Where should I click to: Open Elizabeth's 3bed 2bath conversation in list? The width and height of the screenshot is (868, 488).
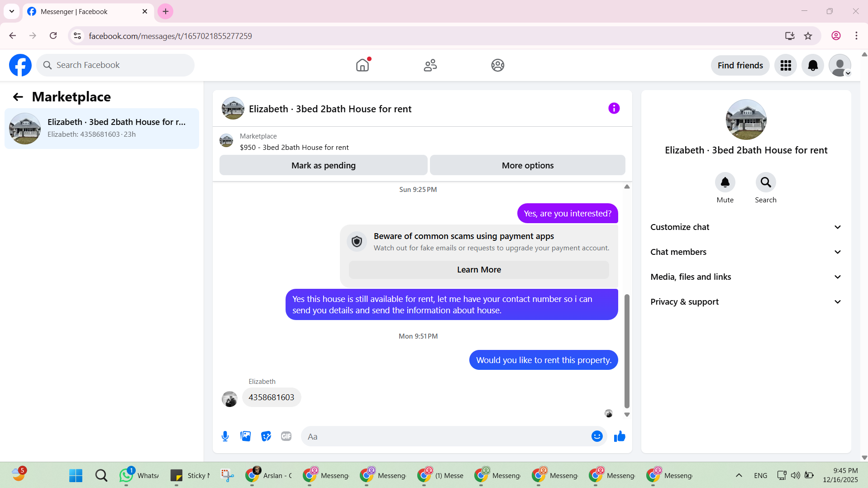coord(102,129)
